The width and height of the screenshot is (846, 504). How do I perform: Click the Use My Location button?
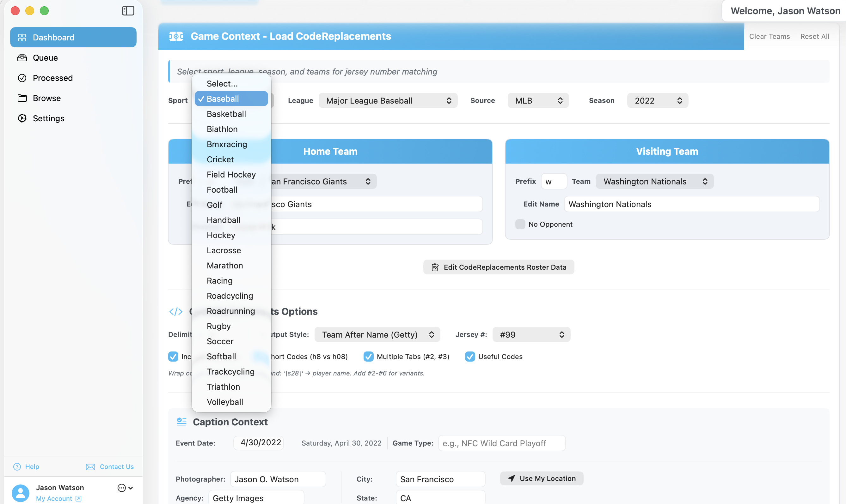coord(542,478)
